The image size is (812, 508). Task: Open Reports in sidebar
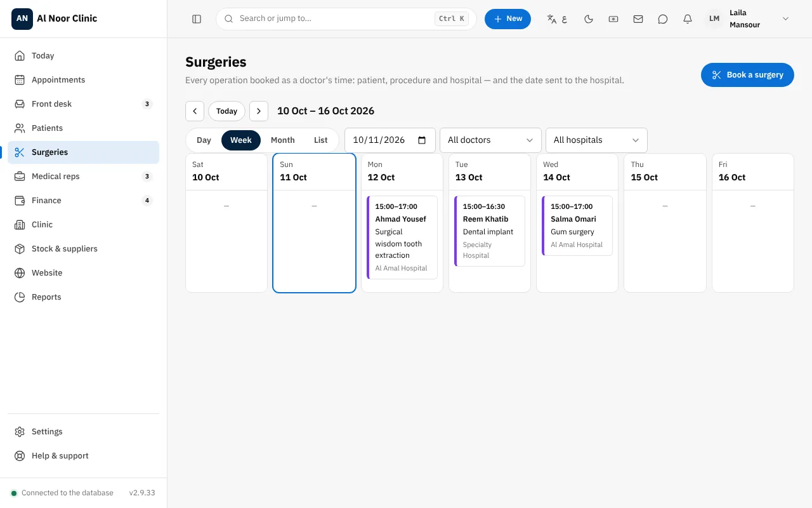[x=83, y=297]
